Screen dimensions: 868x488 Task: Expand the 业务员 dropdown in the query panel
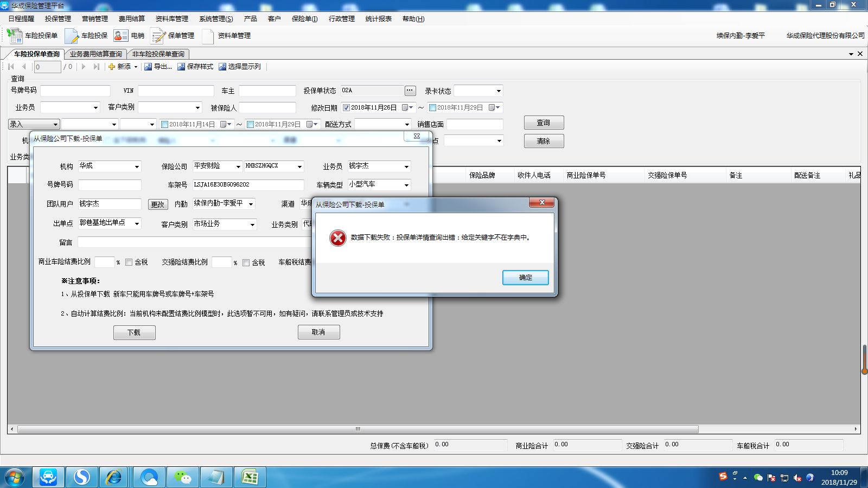95,107
